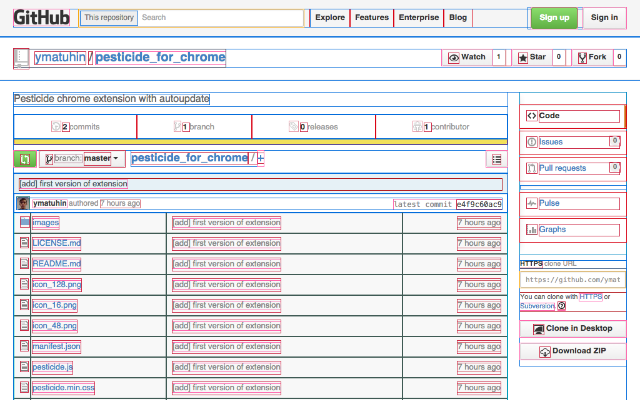Click the repository book icon beside ymatuhin

pyautogui.click(x=21, y=58)
